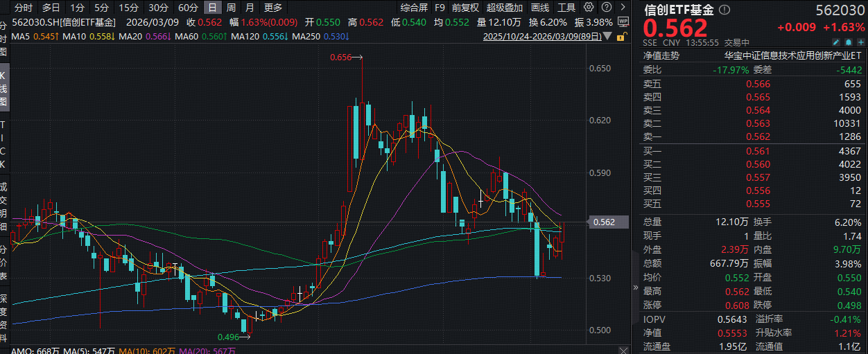Image resolution: width=868 pixels, height=354 pixels.
Task: Open the help question mark icon
Action: tap(605, 8)
